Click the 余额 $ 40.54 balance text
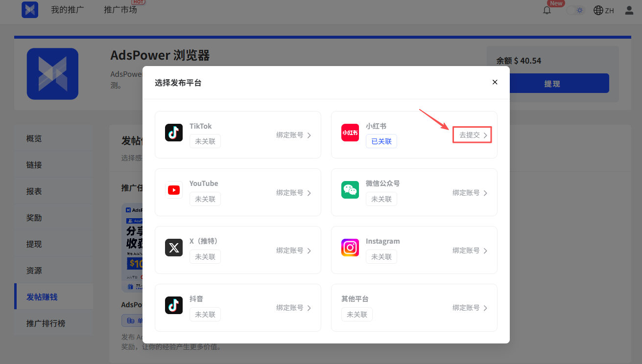Screen dimensions: 642x364 coord(519,61)
